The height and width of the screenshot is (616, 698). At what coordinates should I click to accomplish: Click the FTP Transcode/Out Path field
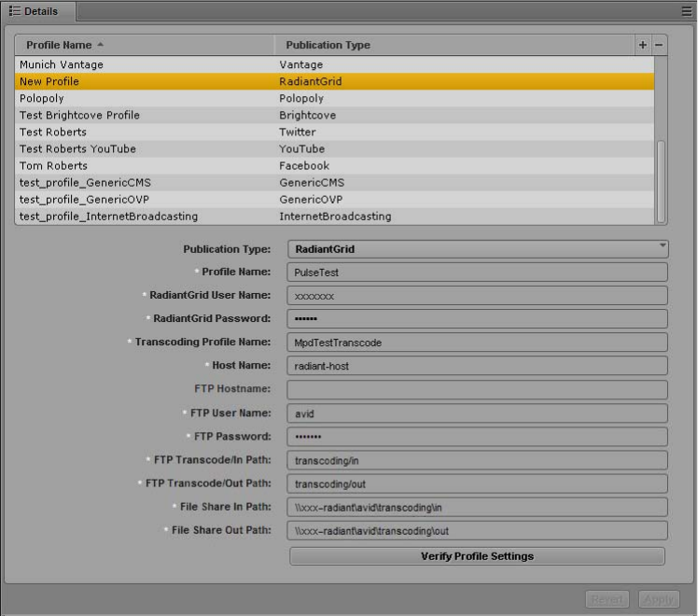[477, 483]
